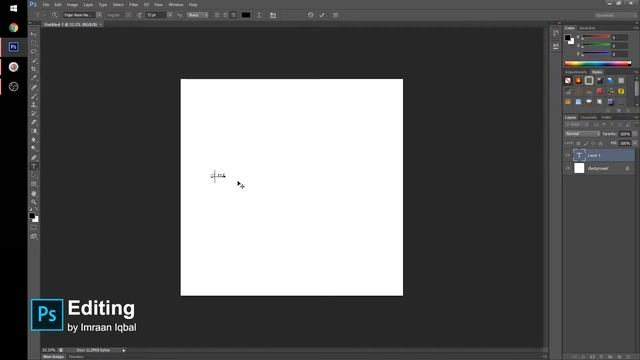640x360 pixels.
Task: Open the Image menu
Action: [x=72, y=4]
